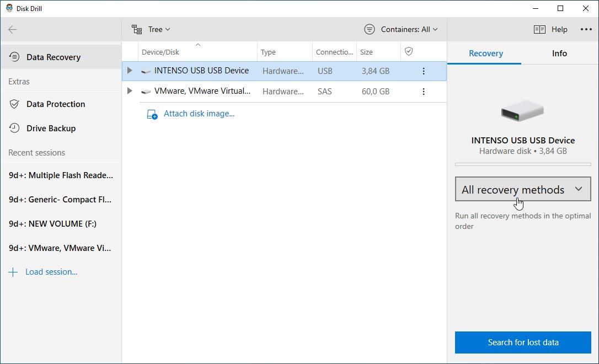Minimize the Disk Drill window

pyautogui.click(x=536, y=8)
